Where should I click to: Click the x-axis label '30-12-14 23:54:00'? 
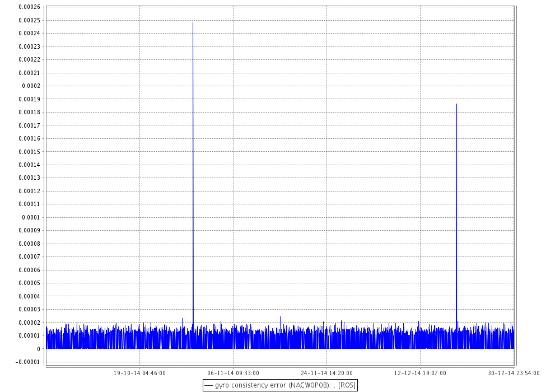(514, 373)
